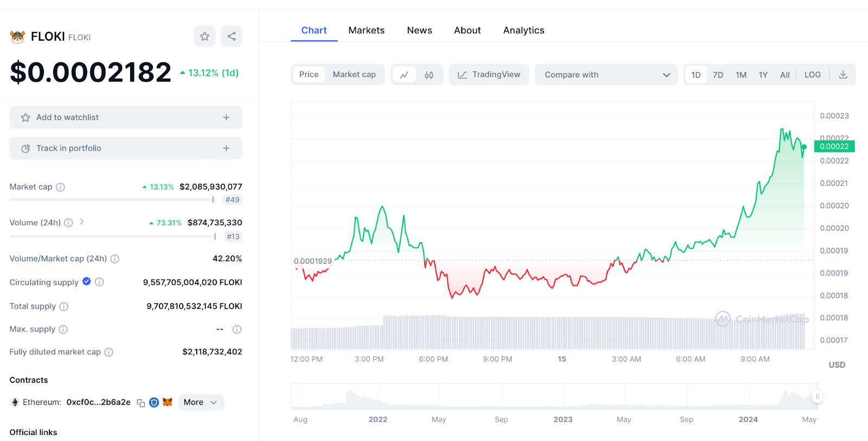
Task: Open the Markets tab
Action: click(x=367, y=30)
